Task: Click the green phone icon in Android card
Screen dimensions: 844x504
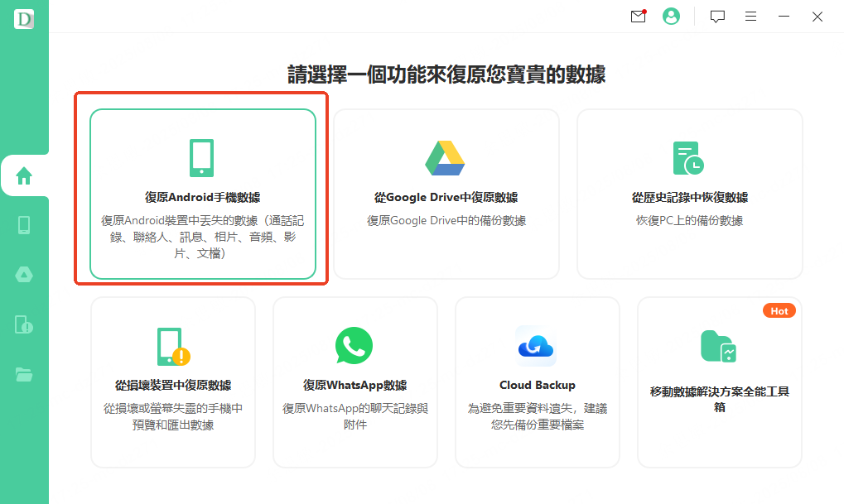Action: [x=202, y=158]
